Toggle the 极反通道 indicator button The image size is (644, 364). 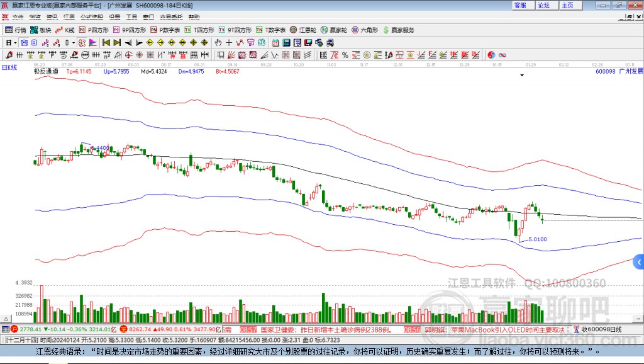(x=82, y=43)
